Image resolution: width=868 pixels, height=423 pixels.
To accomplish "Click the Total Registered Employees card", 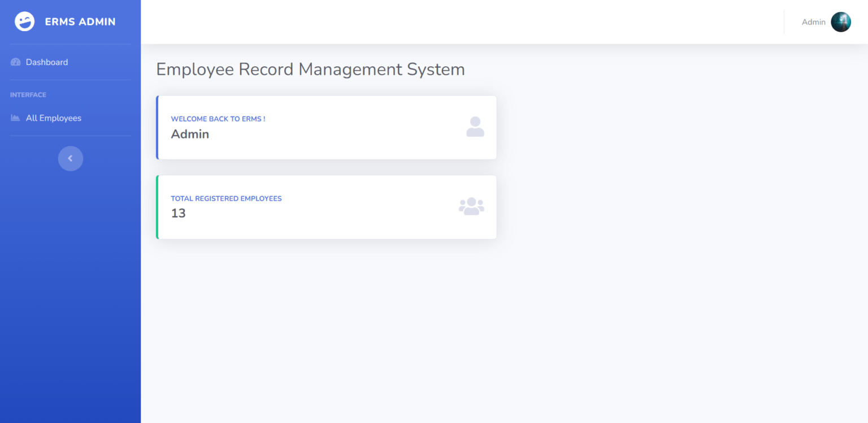I will (327, 207).
